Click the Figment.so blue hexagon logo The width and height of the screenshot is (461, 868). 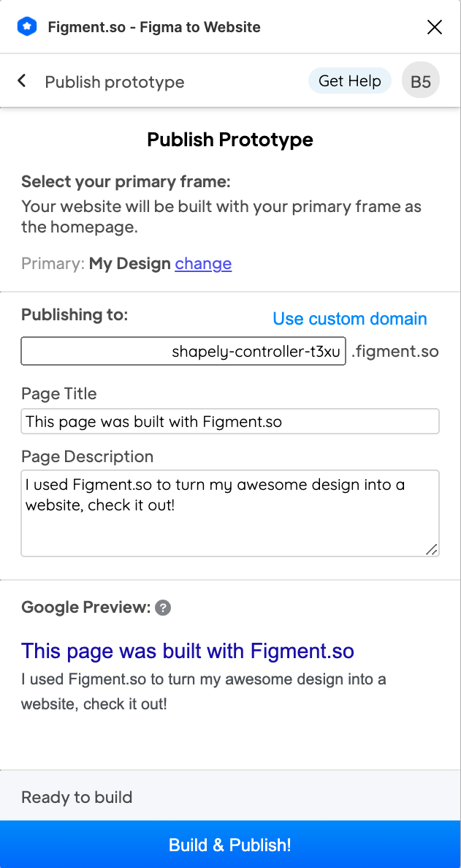27,26
